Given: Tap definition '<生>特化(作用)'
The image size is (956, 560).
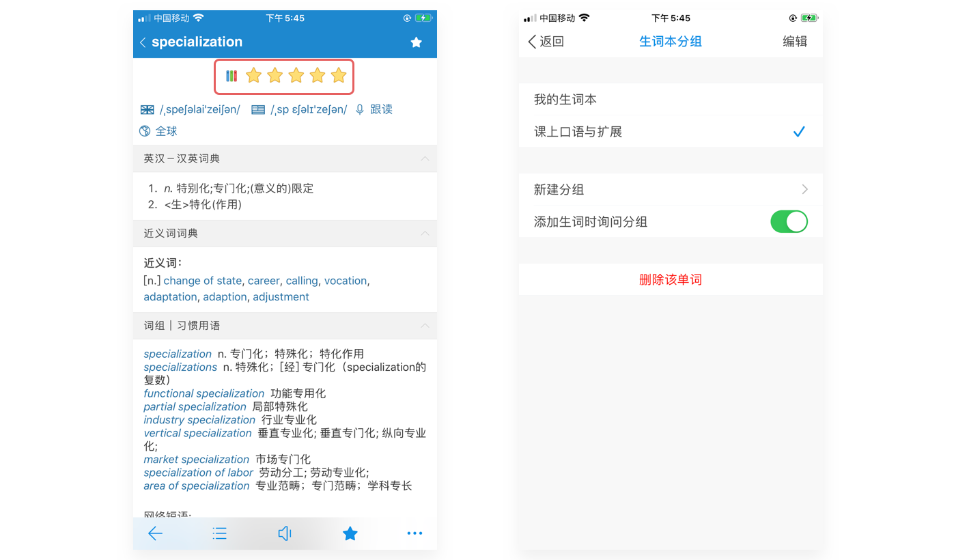Looking at the screenshot, I should 203,204.
